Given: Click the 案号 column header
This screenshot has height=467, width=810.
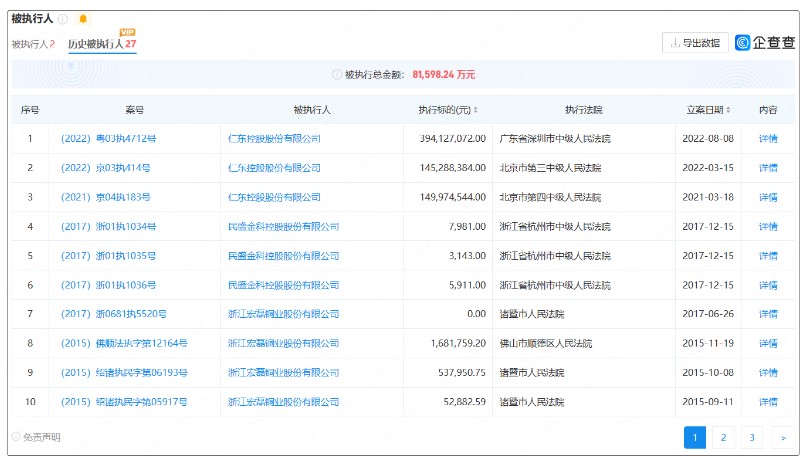Looking at the screenshot, I should (134, 110).
